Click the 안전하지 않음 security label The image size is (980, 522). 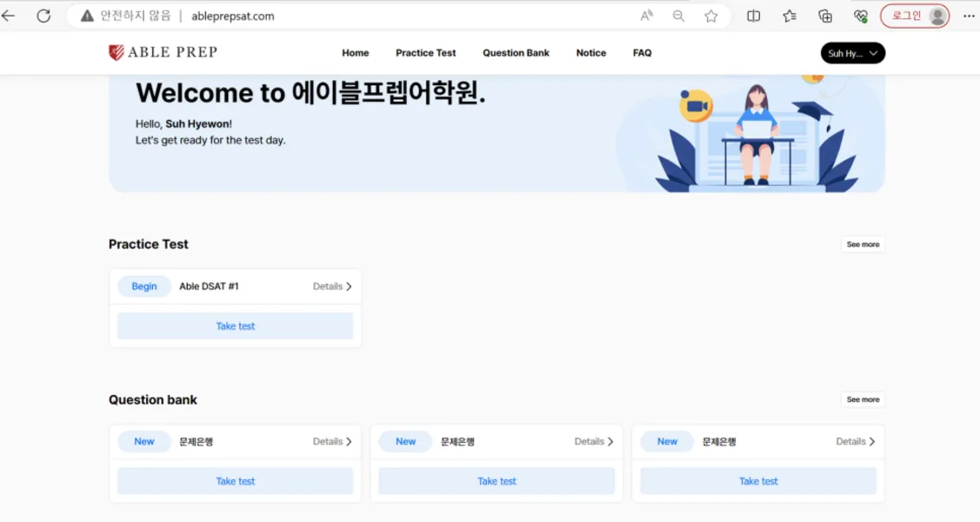(x=136, y=16)
